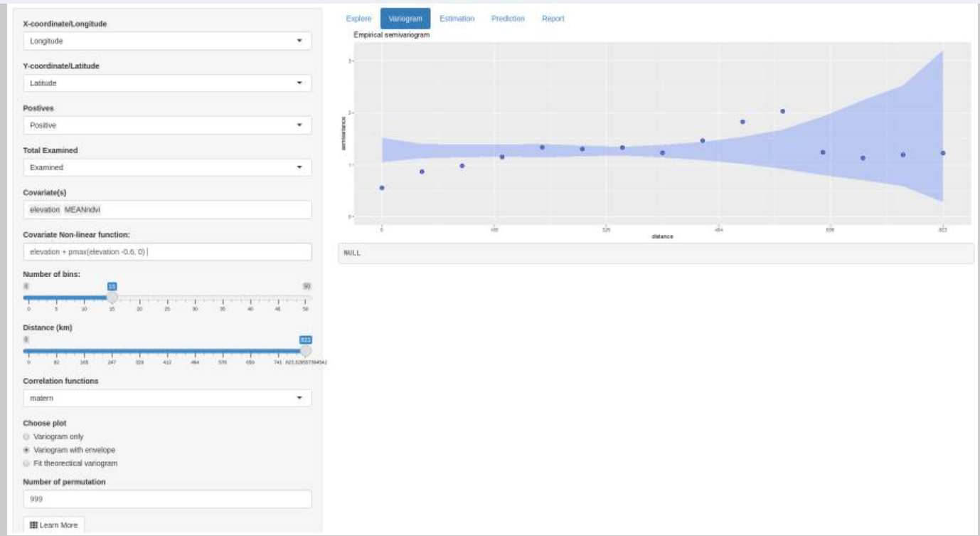Click the Covariate Non-linear function text field
This screenshot has width=980, height=536.
click(167, 252)
